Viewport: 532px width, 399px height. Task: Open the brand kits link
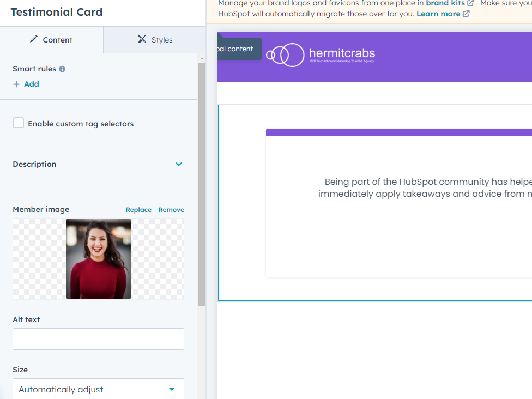pyautogui.click(x=445, y=3)
